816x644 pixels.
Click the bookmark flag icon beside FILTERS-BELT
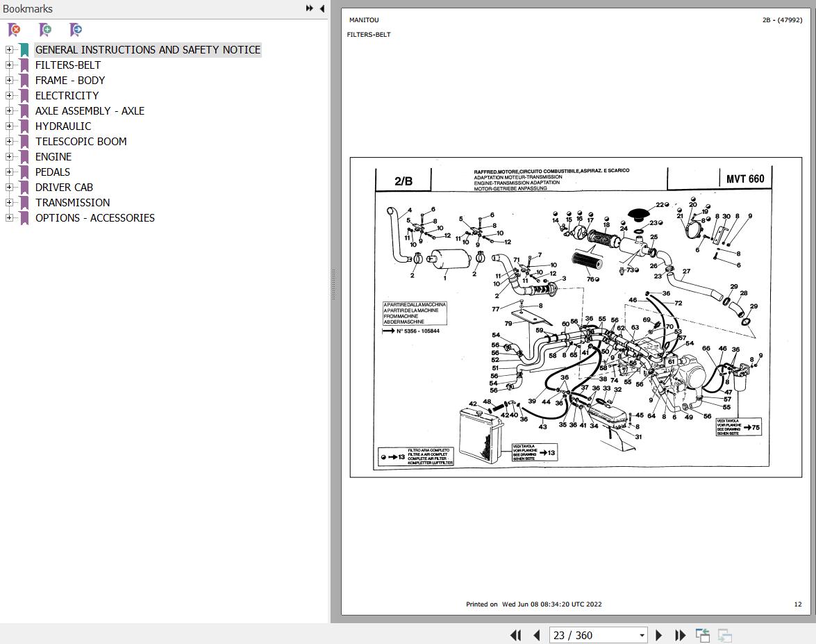click(24, 65)
